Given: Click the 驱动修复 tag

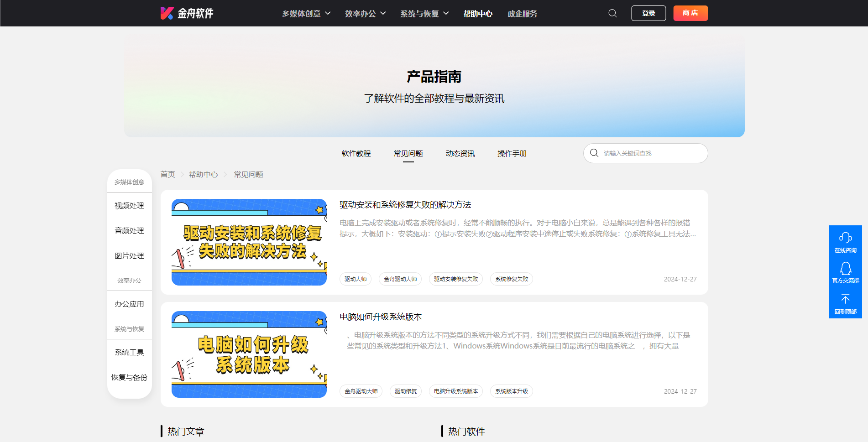Looking at the screenshot, I should coord(406,391).
